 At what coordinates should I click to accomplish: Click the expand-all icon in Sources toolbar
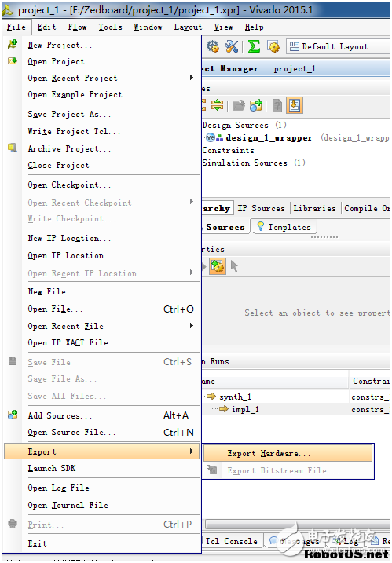pos(217,105)
